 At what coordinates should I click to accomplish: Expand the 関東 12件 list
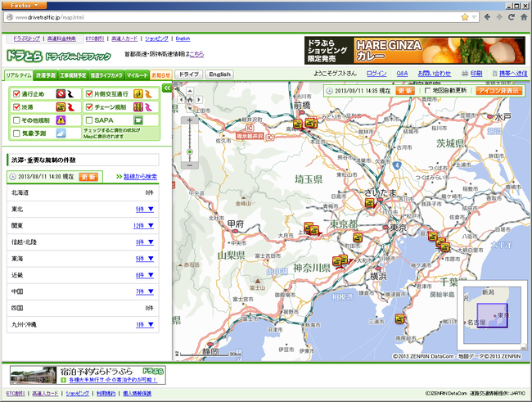[143, 225]
